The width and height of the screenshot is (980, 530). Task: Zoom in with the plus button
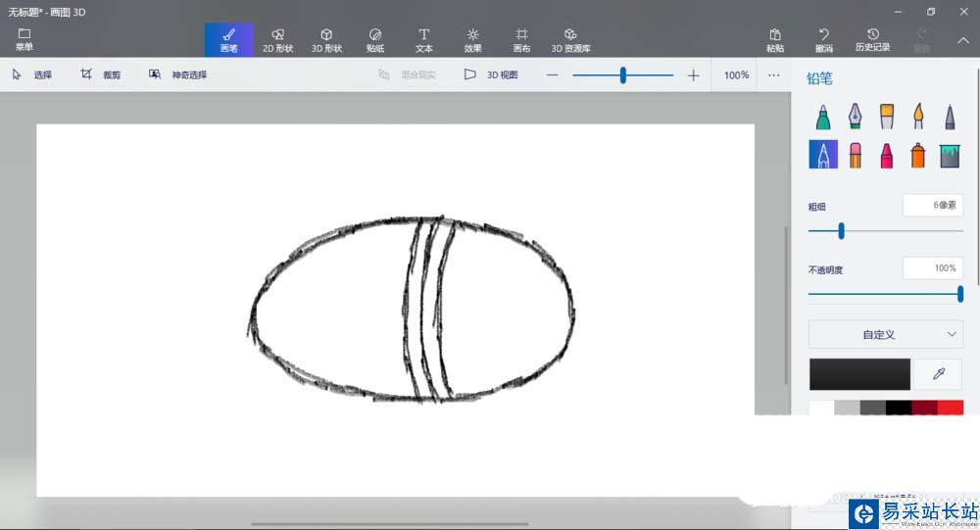coord(693,75)
